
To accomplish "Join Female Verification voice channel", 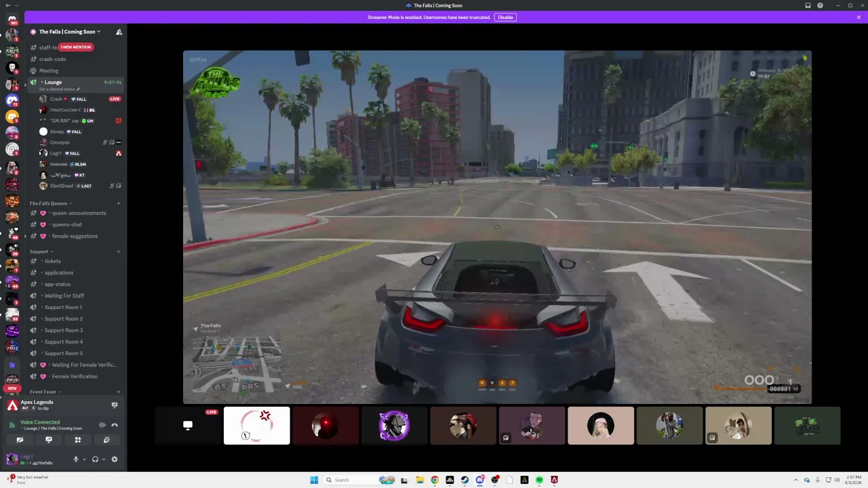I will pyautogui.click(x=76, y=376).
